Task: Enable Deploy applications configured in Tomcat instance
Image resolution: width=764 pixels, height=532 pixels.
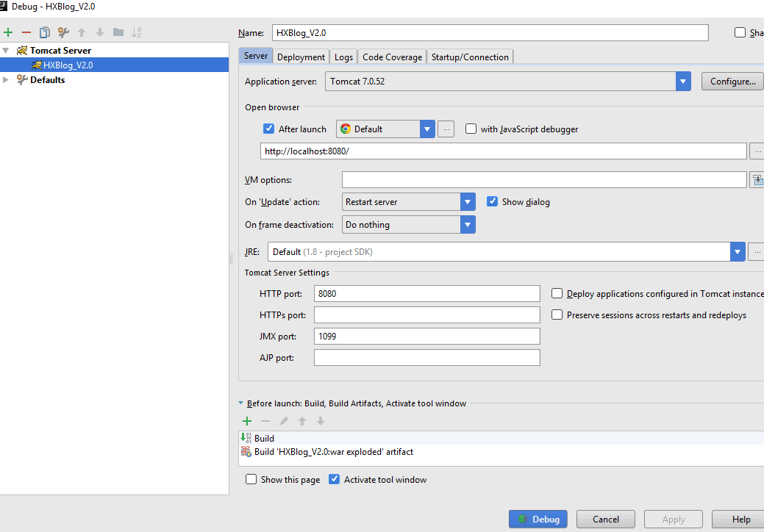Action: (557, 293)
